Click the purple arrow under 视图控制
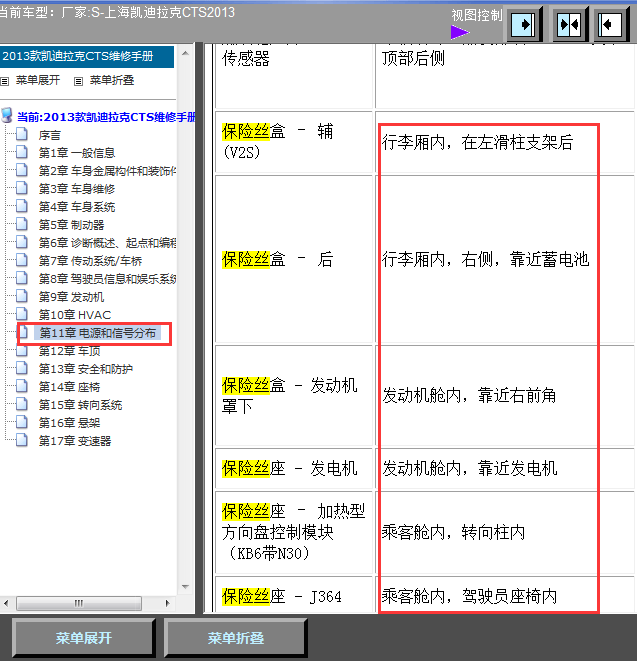 (460, 32)
